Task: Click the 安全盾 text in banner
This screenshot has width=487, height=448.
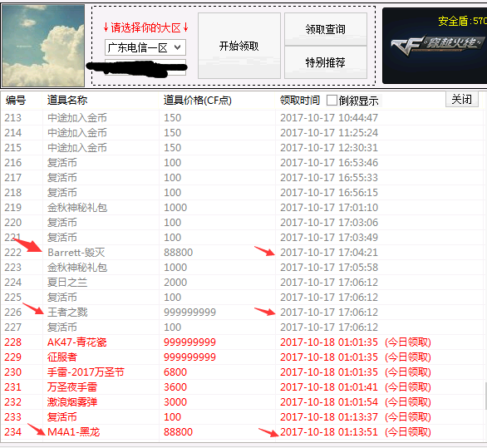Action: [x=462, y=21]
